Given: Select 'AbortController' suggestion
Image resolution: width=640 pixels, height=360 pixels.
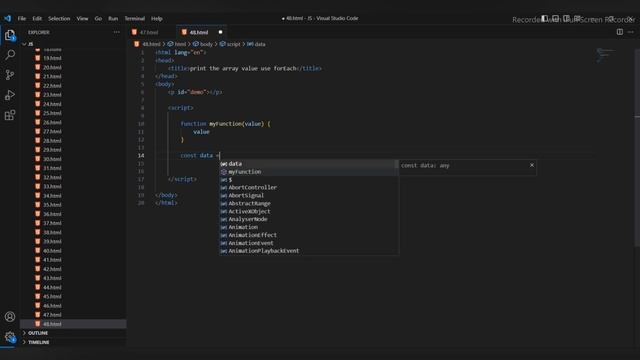Looking at the screenshot, I should (x=309, y=187).
